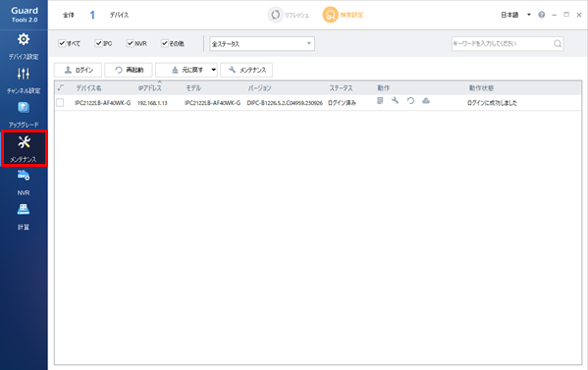This screenshot has width=588, height=370.
Task: Select IP address 192.168.1.13 cell
Action: click(x=152, y=103)
